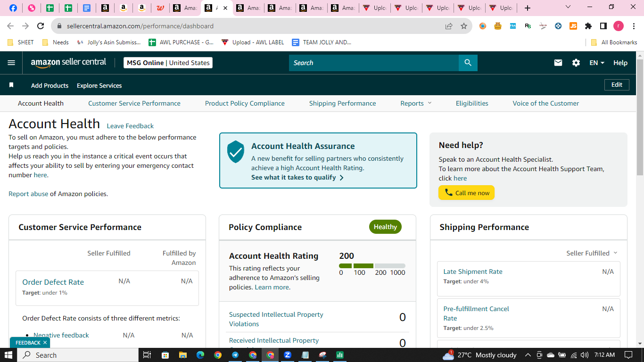The image size is (644, 362).
Task: Click the bookmark flag icon beside Add Products
Action: [x=11, y=85]
